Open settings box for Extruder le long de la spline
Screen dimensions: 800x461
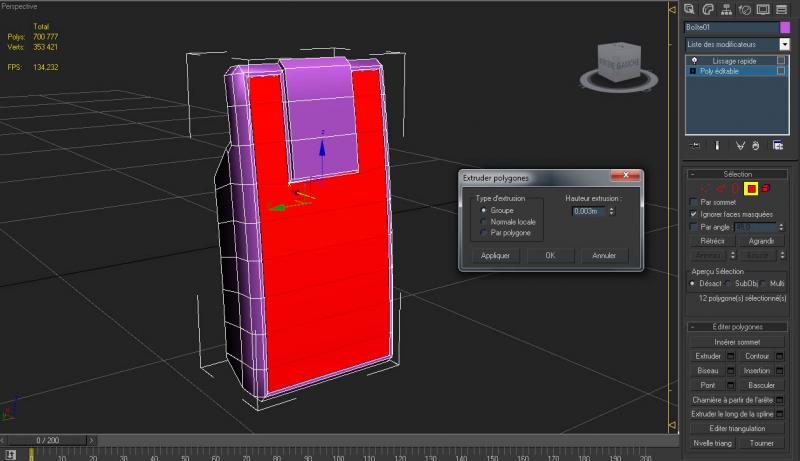click(780, 414)
